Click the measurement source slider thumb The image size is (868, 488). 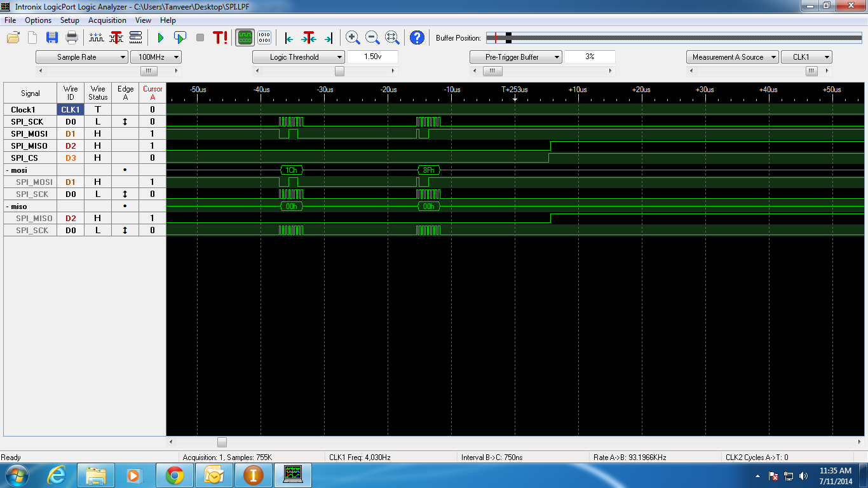pyautogui.click(x=811, y=71)
